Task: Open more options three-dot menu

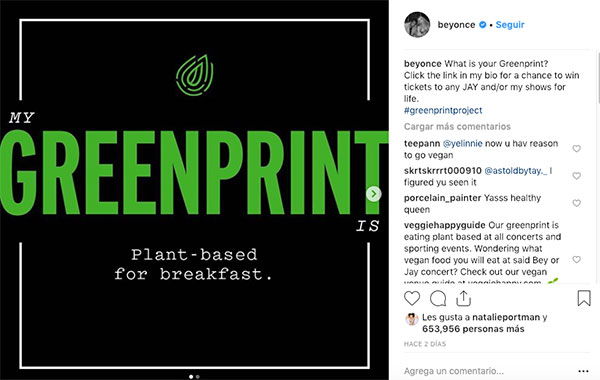Action: click(x=583, y=371)
